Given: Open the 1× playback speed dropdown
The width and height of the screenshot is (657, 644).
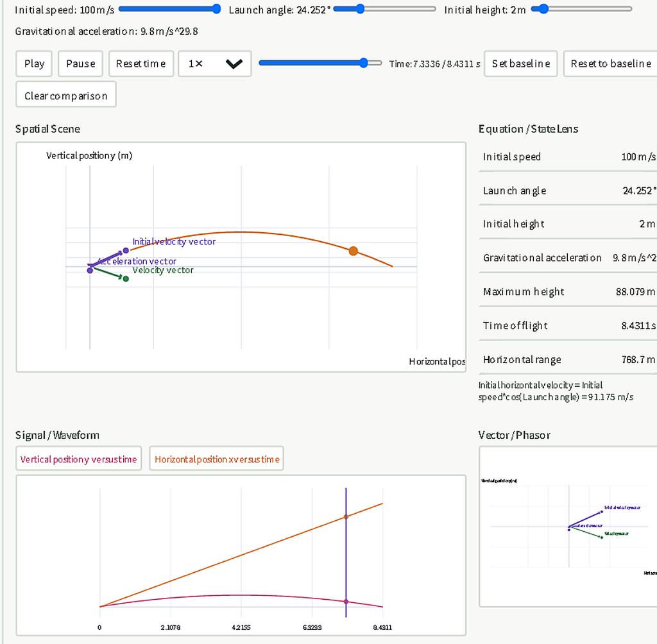Looking at the screenshot, I should click(214, 64).
